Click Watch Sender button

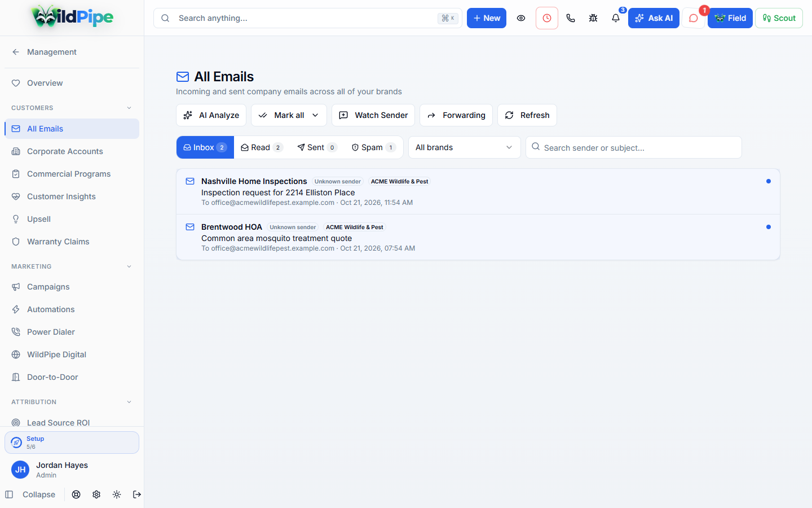tap(373, 115)
